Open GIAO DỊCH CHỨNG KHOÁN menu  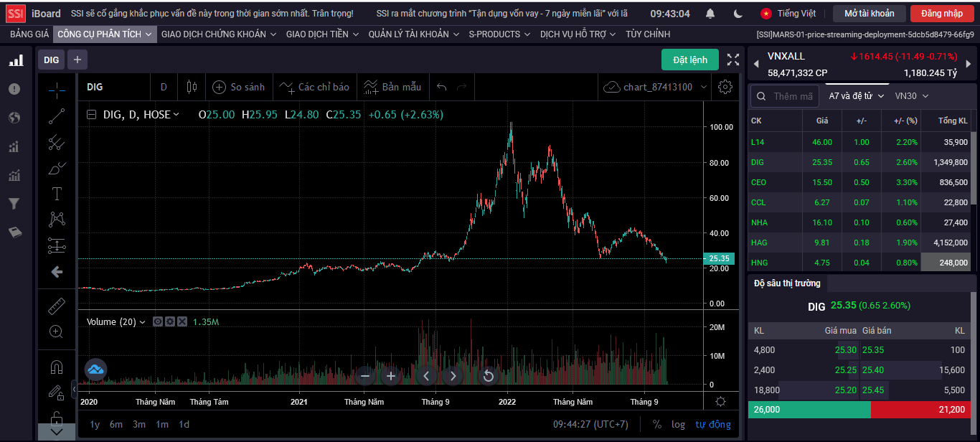pyautogui.click(x=219, y=34)
